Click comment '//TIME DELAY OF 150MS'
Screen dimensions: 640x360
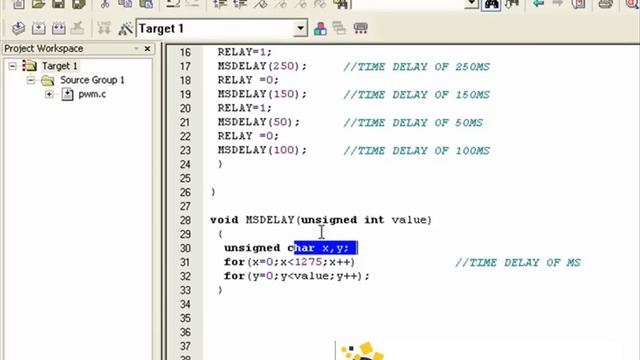(x=416, y=95)
